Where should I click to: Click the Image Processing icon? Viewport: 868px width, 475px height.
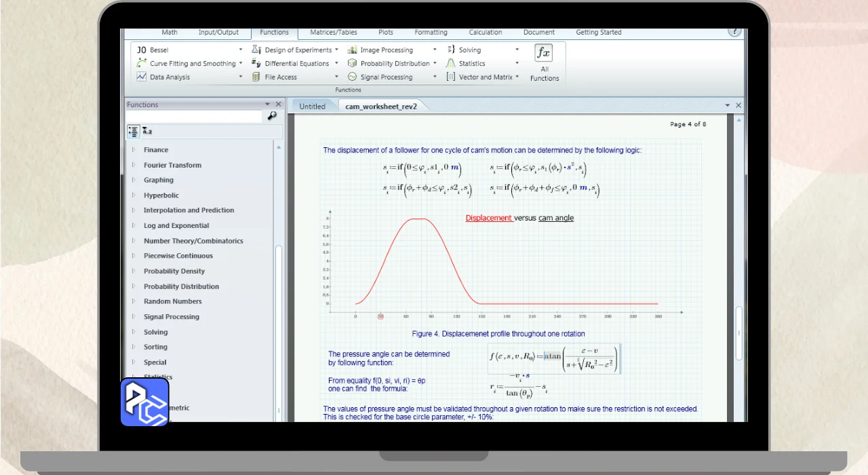(x=353, y=50)
